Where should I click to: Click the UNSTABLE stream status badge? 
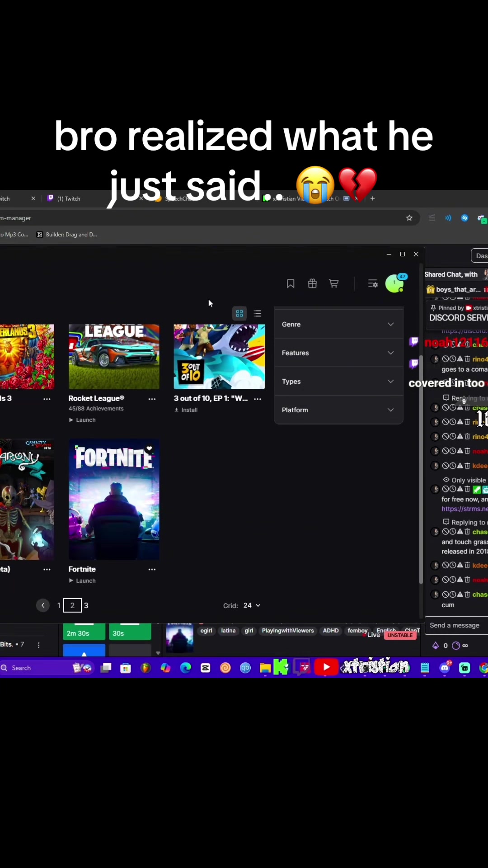(x=400, y=635)
